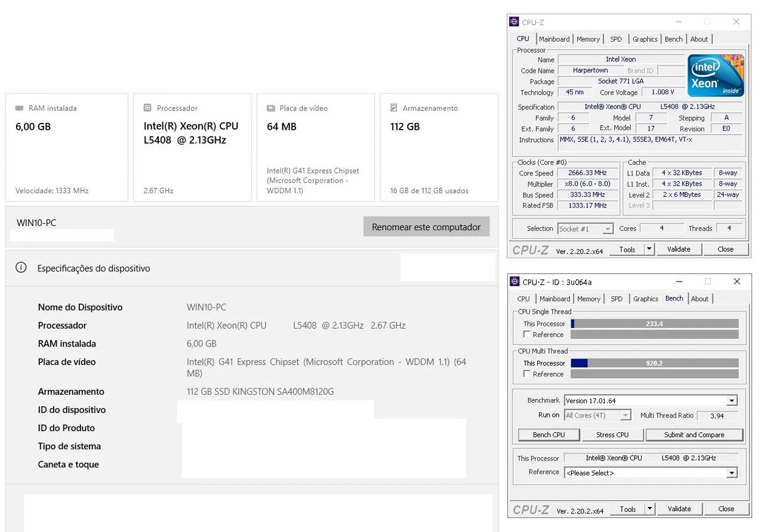Click the CPU-Z app icon in Bench window title
Viewport: 764px width, 532px height.
click(x=515, y=282)
